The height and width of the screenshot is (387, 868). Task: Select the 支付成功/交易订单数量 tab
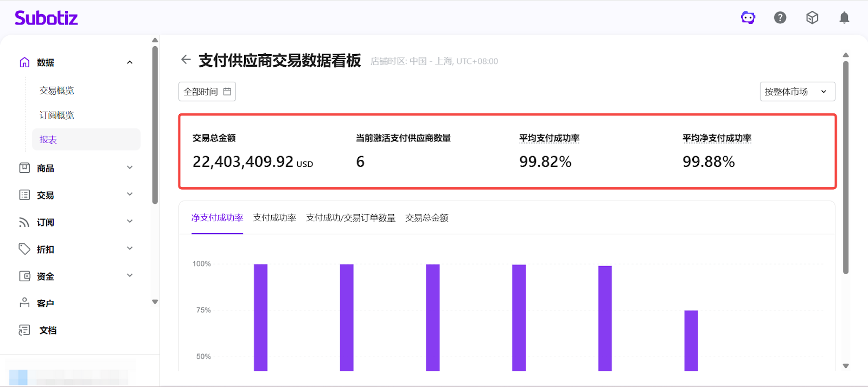pos(350,218)
